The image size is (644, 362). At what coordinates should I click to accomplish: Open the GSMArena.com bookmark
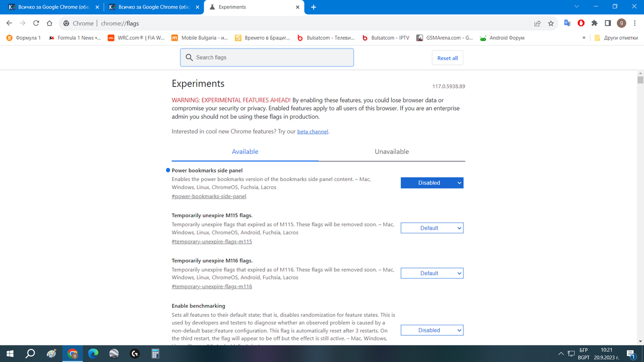pyautogui.click(x=445, y=38)
